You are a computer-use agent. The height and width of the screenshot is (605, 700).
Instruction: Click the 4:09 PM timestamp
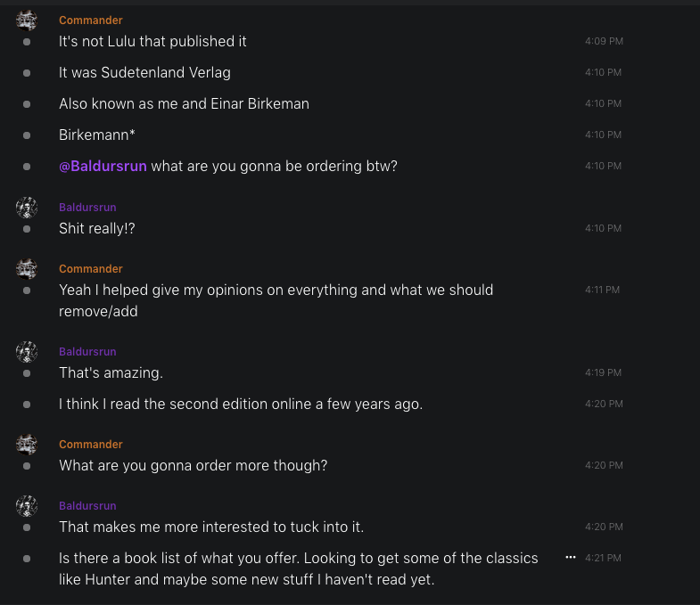pos(604,42)
